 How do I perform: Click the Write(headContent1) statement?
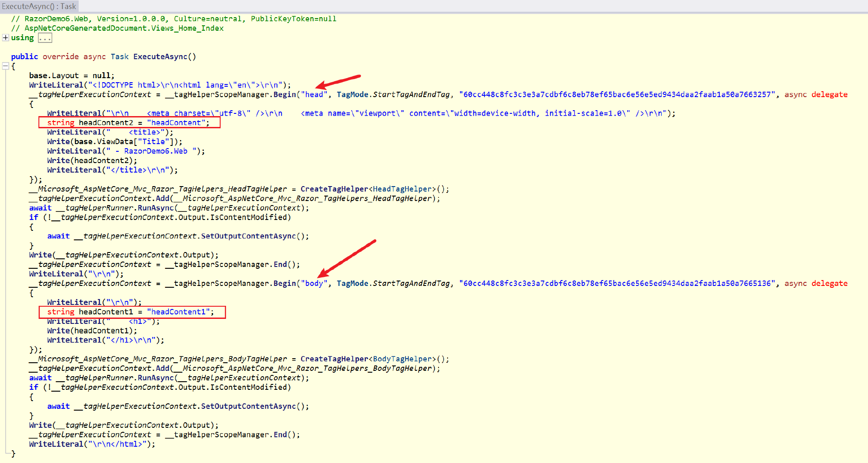click(92, 331)
